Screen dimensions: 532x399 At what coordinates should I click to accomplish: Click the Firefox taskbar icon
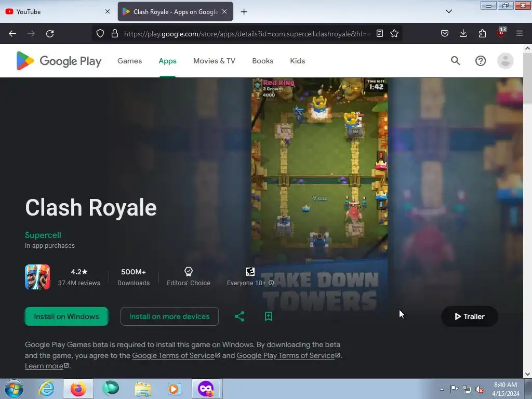click(x=78, y=389)
